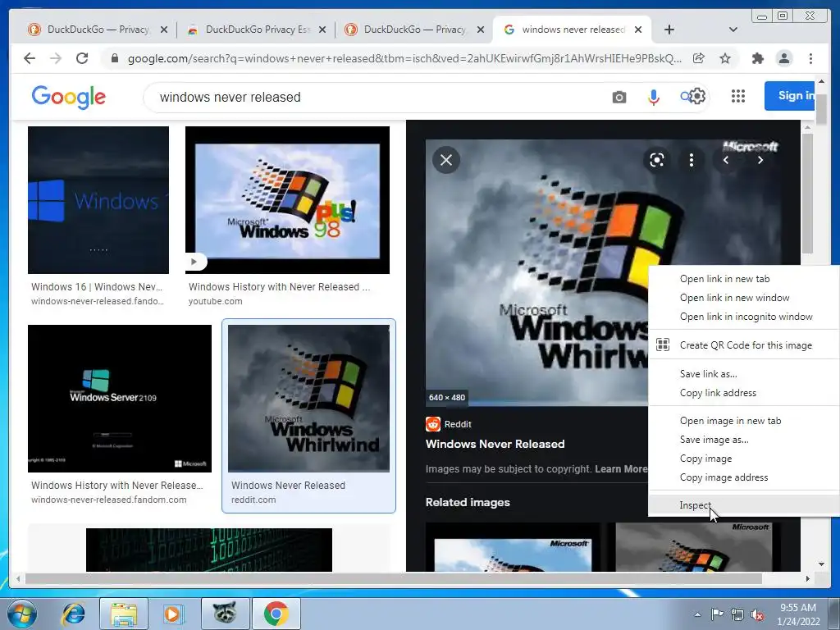Click the browser back arrow
840x630 pixels.
pos(30,58)
